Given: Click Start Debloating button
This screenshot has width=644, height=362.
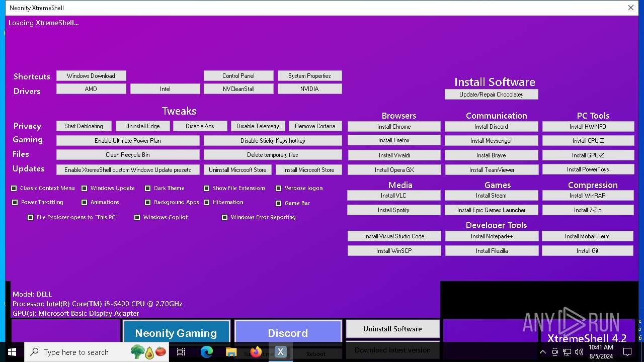Looking at the screenshot, I should (x=84, y=126).
